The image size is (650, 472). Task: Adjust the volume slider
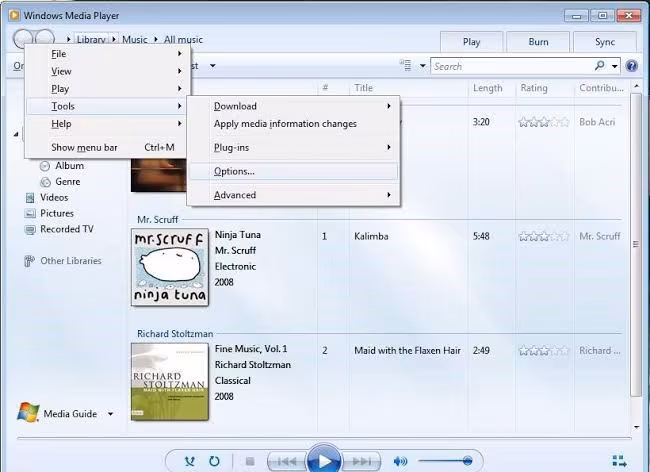point(445,460)
